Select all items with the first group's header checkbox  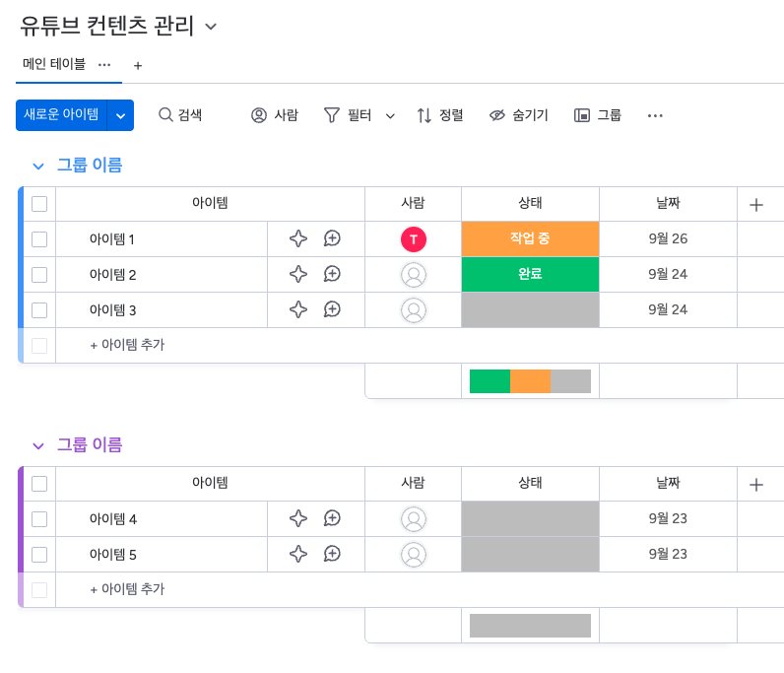pyautogui.click(x=39, y=204)
